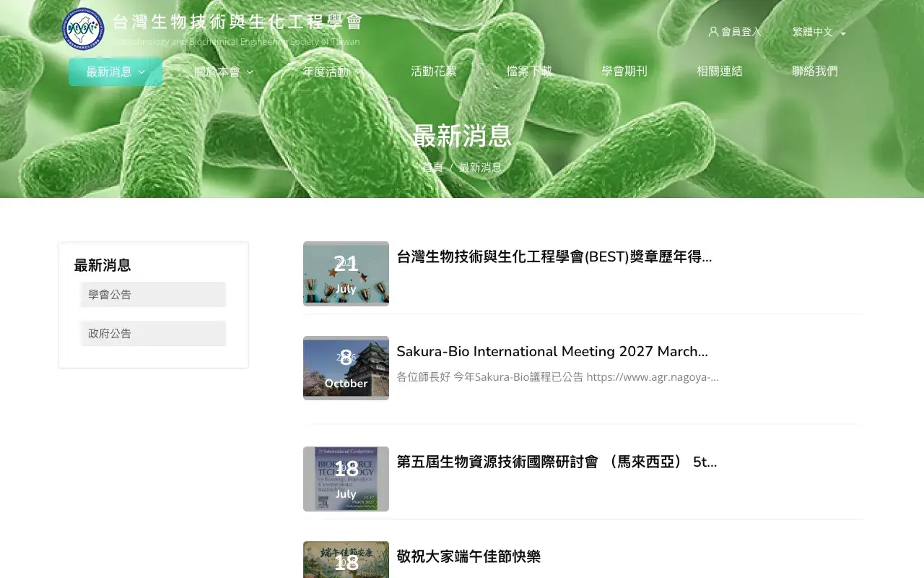Screen dimensions: 924x578
Task: Click the 最新消息 sidebar heading
Action: (103, 265)
